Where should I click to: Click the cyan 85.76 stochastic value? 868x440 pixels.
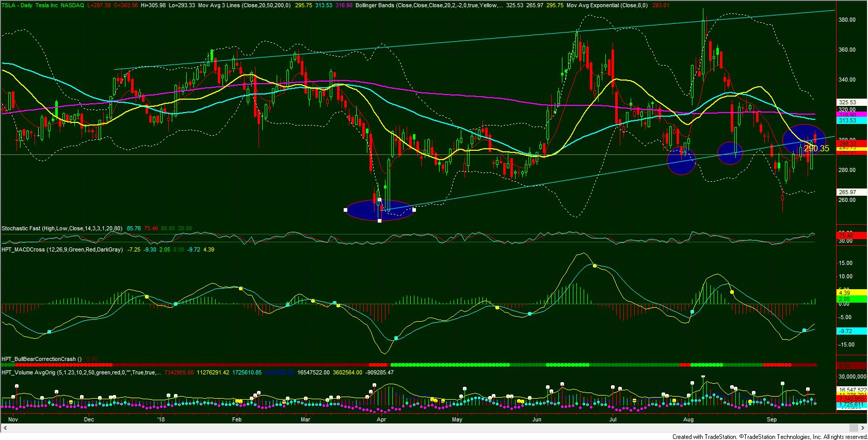pyautogui.click(x=134, y=228)
